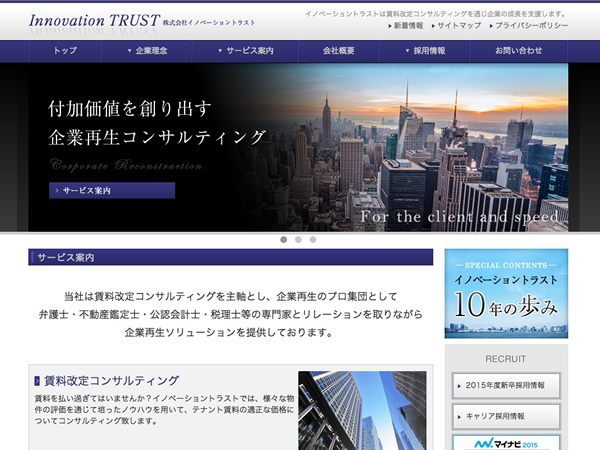600x450 pixels.
Task: Click the サービス案内 button on the hero banner
Action: click(x=112, y=191)
